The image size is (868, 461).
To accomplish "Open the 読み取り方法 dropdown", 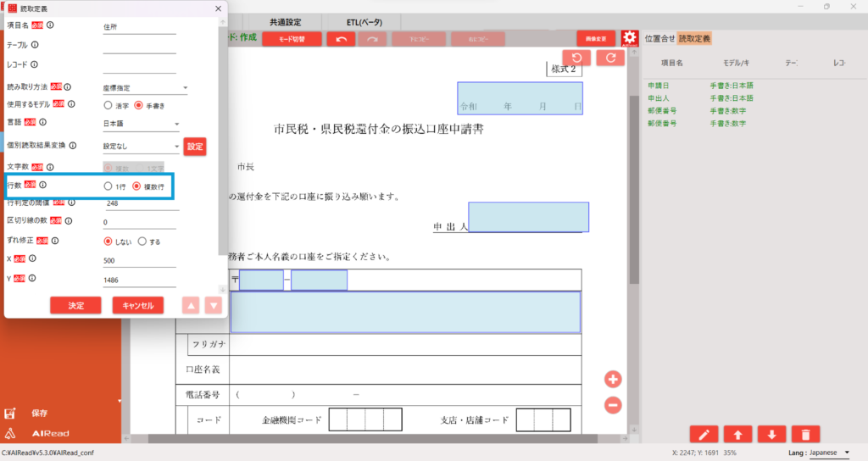I will pos(145,87).
